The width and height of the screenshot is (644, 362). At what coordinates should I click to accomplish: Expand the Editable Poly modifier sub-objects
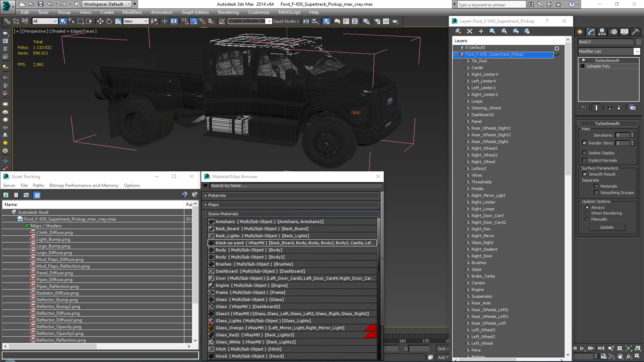(583, 66)
